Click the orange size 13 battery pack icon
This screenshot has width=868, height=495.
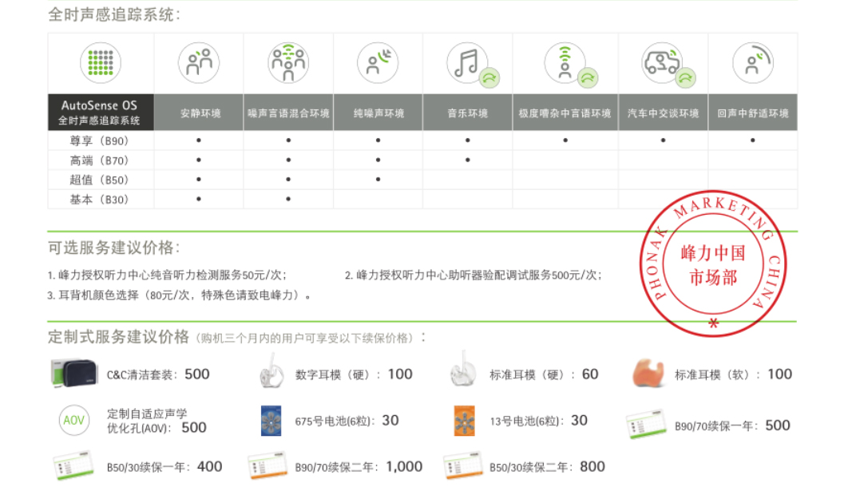(465, 421)
